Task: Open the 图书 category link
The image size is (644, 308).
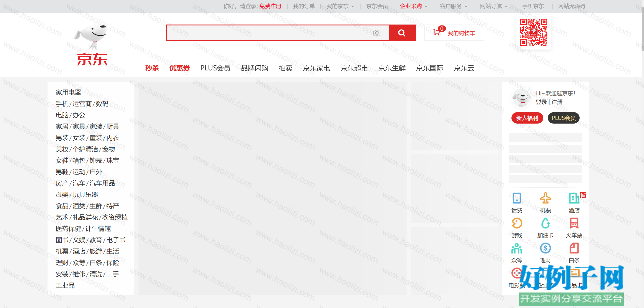Action: coord(62,240)
